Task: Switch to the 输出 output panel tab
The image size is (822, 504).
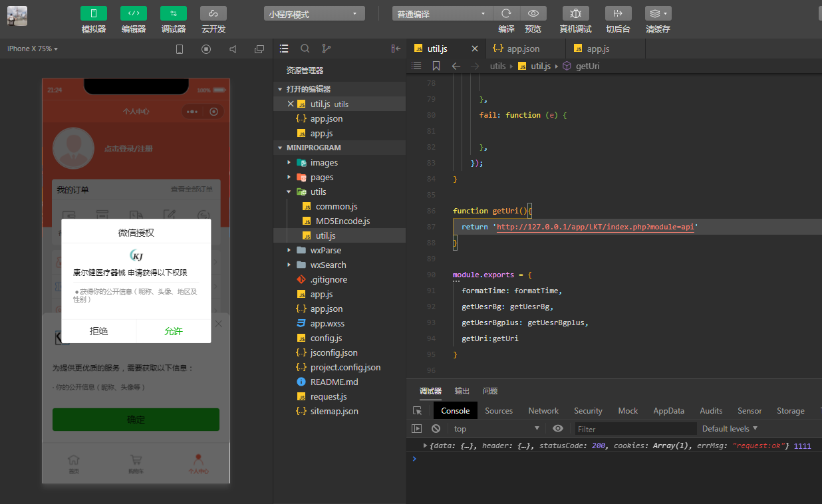Action: (x=462, y=391)
